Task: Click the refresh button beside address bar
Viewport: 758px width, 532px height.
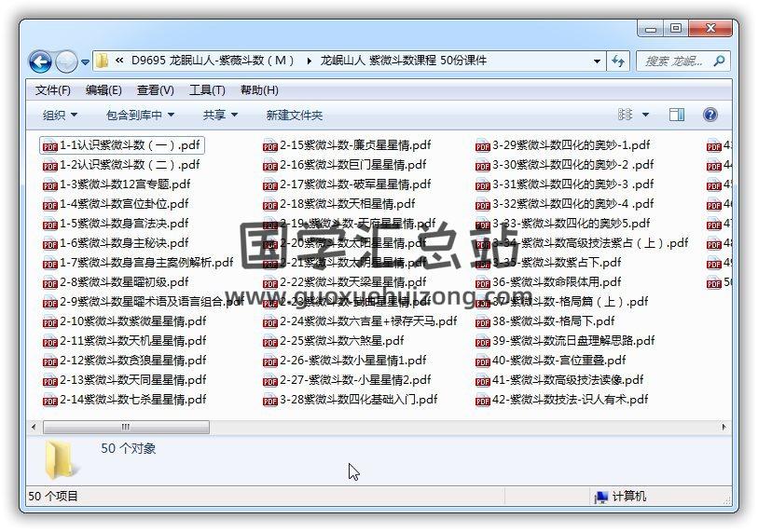Action: click(617, 61)
